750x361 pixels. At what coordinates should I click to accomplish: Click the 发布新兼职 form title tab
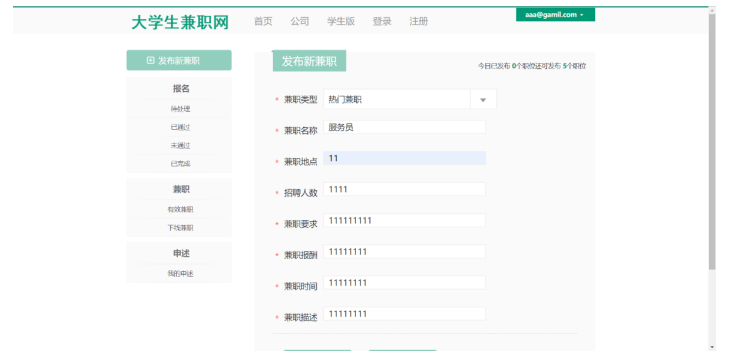tap(309, 61)
